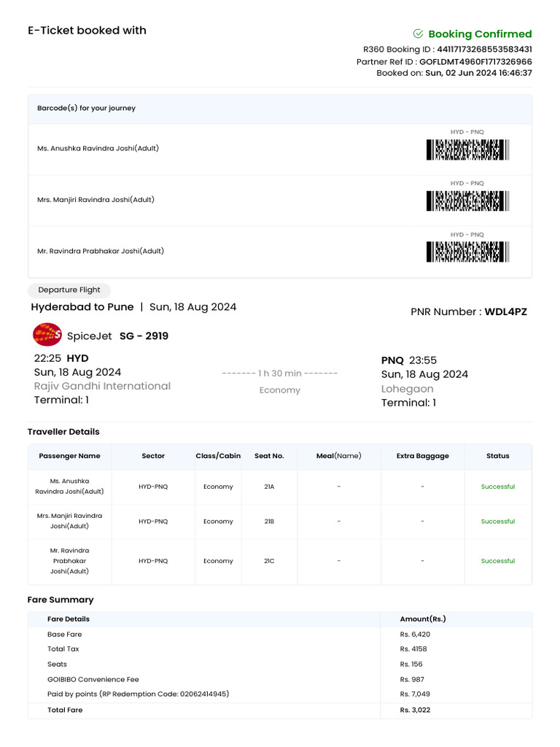Click the Meal(Name) column header
The image size is (560, 747).
coord(338,456)
